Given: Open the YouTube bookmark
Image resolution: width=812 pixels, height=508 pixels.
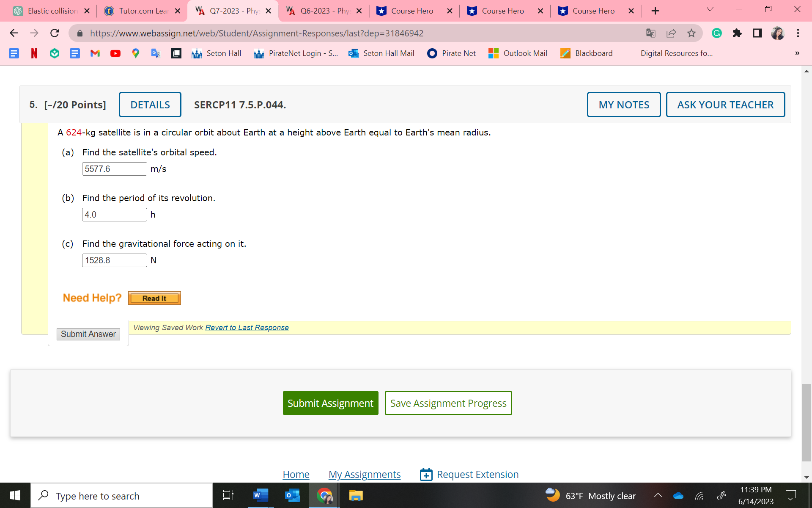Looking at the screenshot, I should [x=115, y=53].
